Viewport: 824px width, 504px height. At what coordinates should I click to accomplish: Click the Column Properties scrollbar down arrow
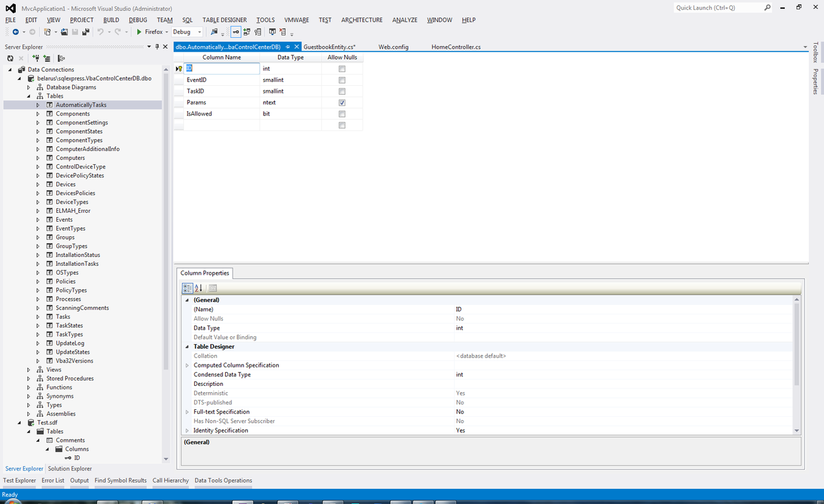click(x=797, y=431)
